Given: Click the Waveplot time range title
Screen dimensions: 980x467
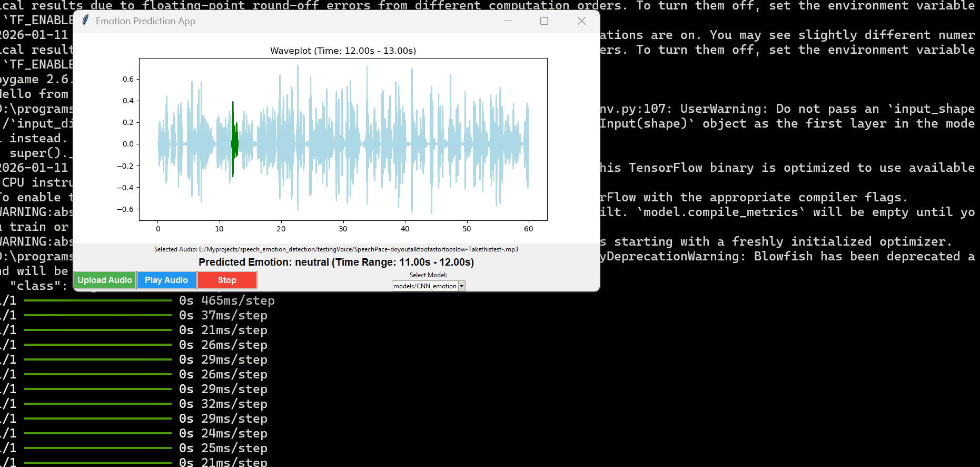Looking at the screenshot, I should click(x=343, y=51).
